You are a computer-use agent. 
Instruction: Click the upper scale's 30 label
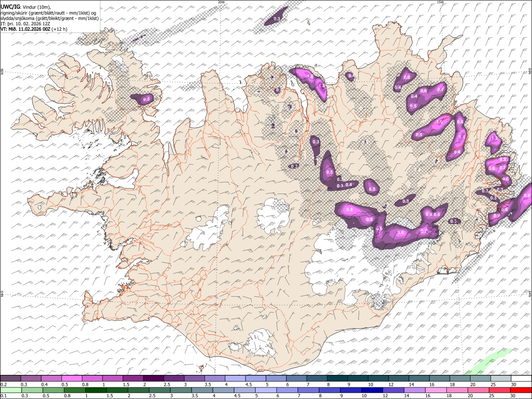click(514, 384)
